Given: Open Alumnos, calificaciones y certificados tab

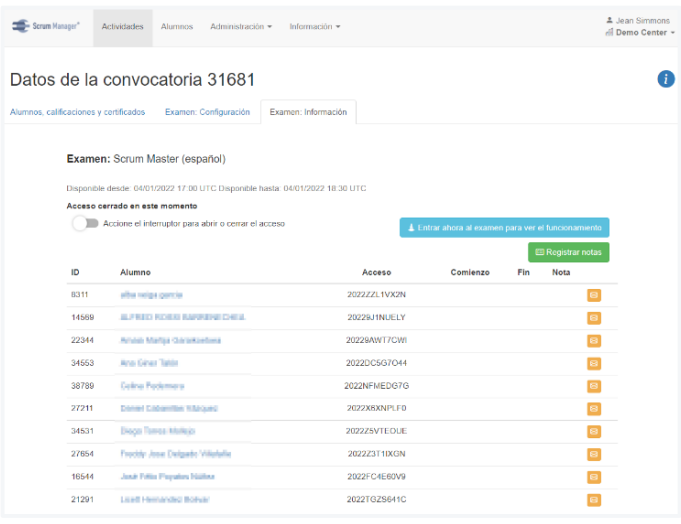Looking at the screenshot, I should pyautogui.click(x=78, y=112).
